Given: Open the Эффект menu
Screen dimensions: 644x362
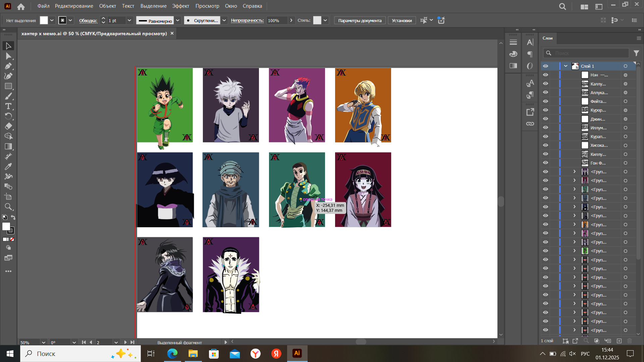Looking at the screenshot, I should (180, 6).
